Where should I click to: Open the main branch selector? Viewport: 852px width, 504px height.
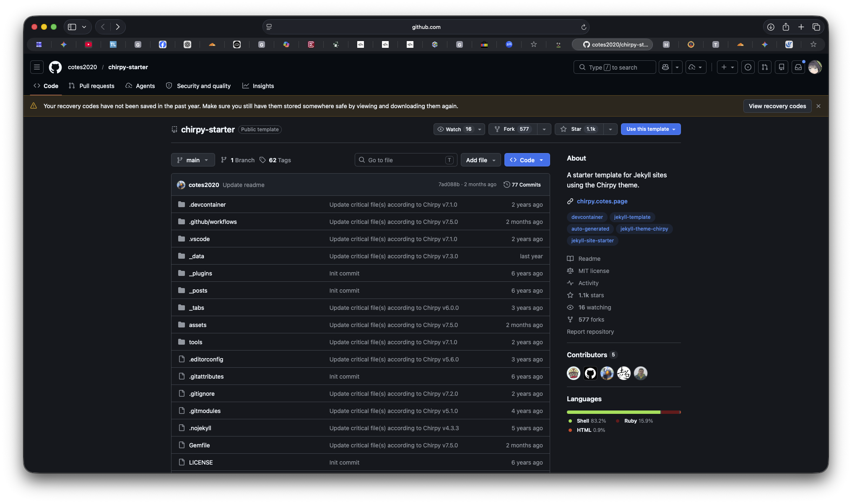pos(193,160)
